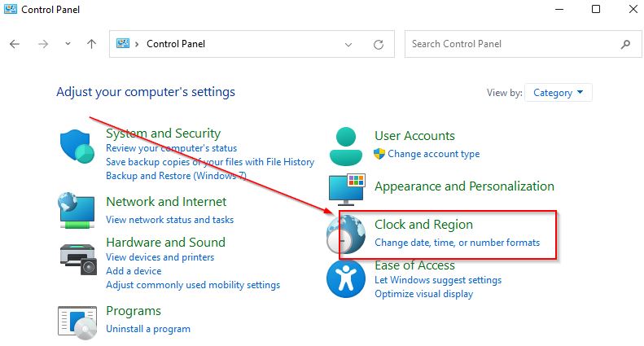Click the Appearance and Personalization monitor icon

[x=347, y=190]
